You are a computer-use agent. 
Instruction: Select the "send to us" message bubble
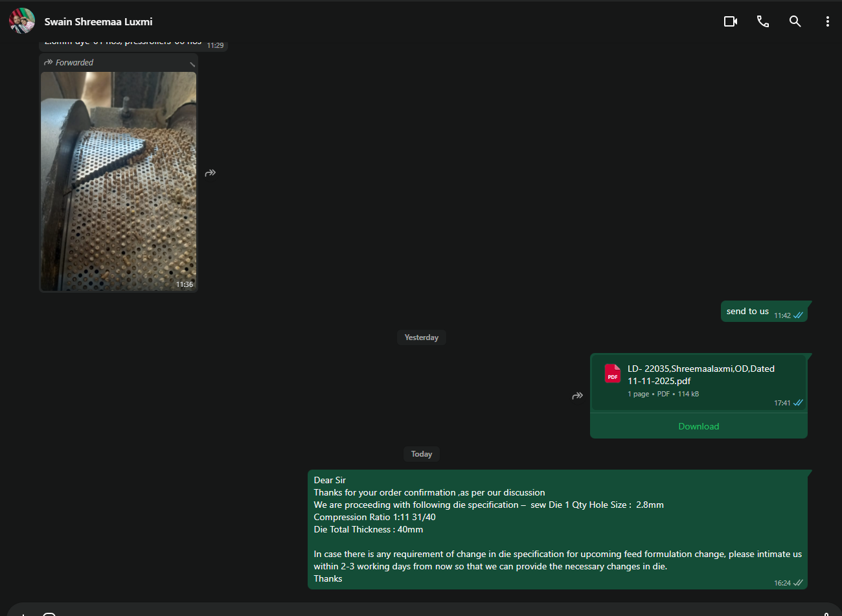point(747,312)
